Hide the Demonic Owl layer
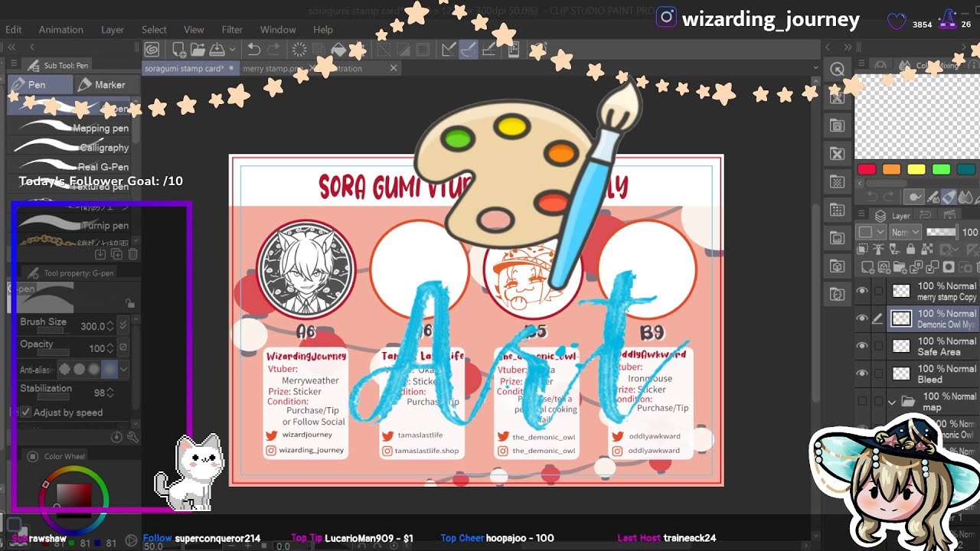 (862, 318)
